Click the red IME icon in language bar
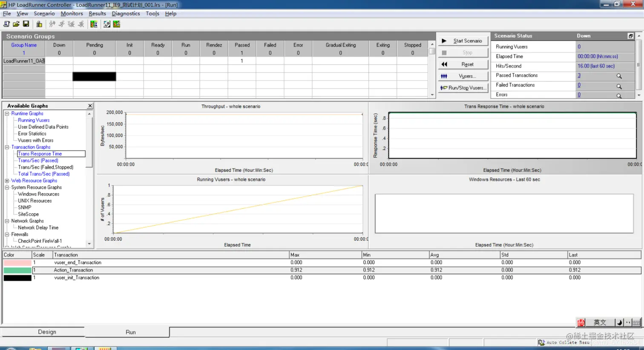Viewport: 644px width, 350px height. pyautogui.click(x=581, y=322)
